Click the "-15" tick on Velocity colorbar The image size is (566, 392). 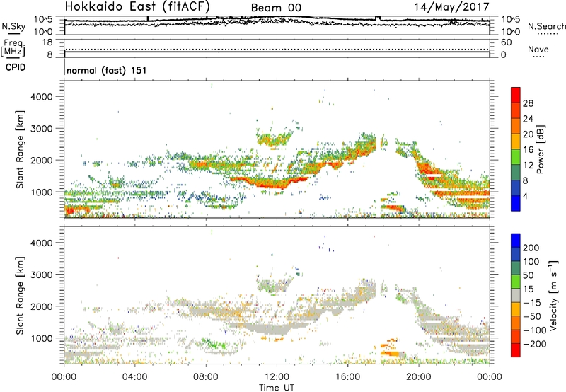click(x=532, y=303)
